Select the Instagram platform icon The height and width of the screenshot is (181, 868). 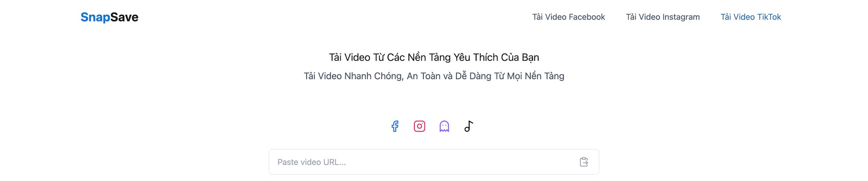[419, 126]
